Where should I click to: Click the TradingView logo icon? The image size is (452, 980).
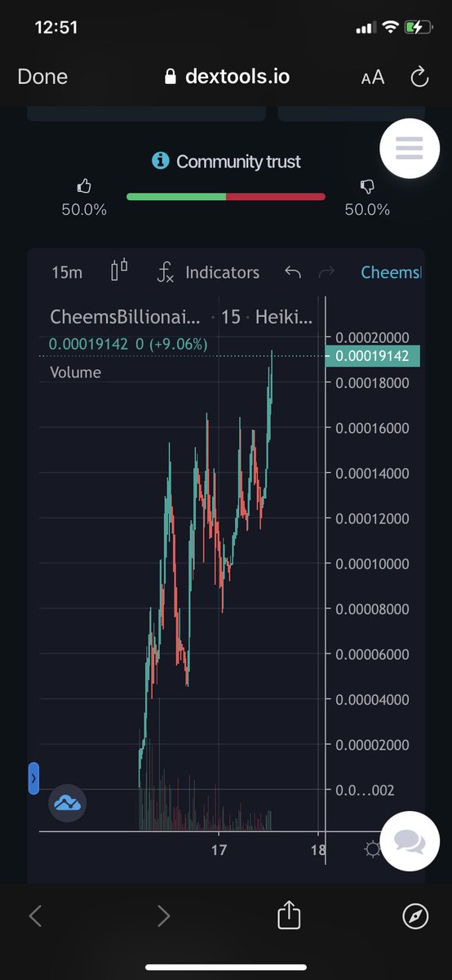(x=68, y=804)
